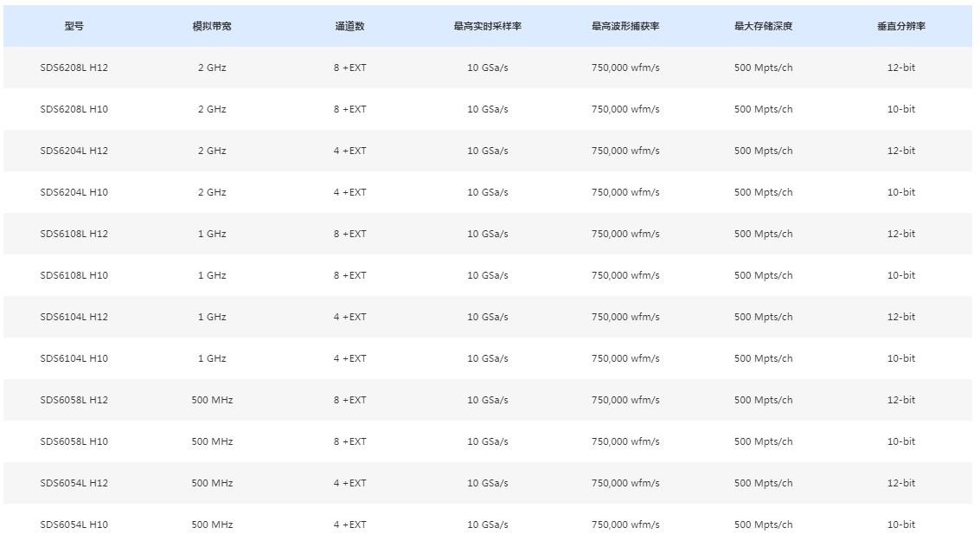Viewport: 980px width, 560px height.
Task: Click the 最高实时采样率 column header
Action: (488, 26)
